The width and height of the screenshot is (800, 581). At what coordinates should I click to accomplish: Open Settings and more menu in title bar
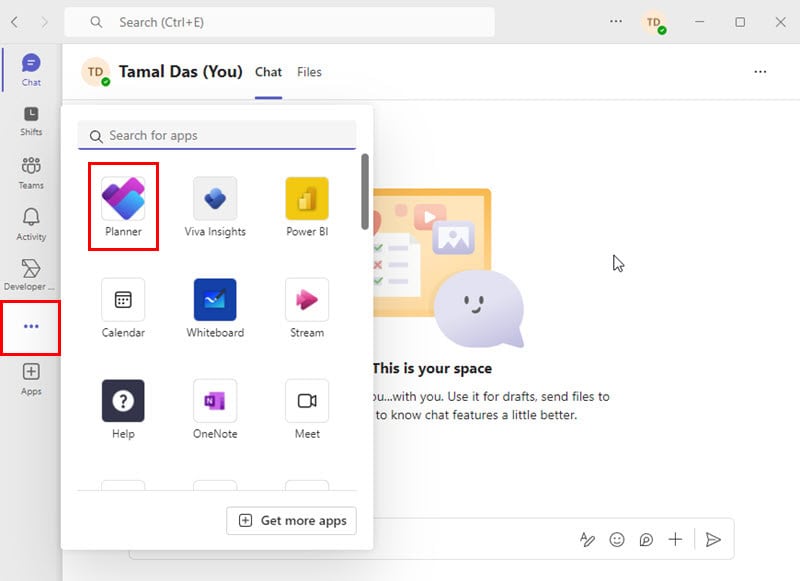tap(616, 21)
